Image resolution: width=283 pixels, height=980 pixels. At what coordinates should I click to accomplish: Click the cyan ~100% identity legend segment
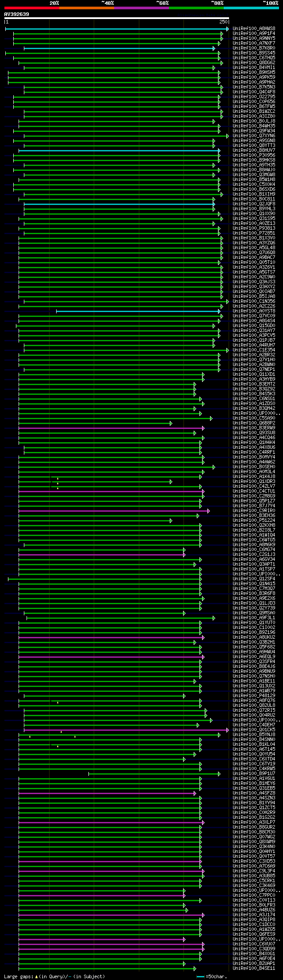(251, 8)
